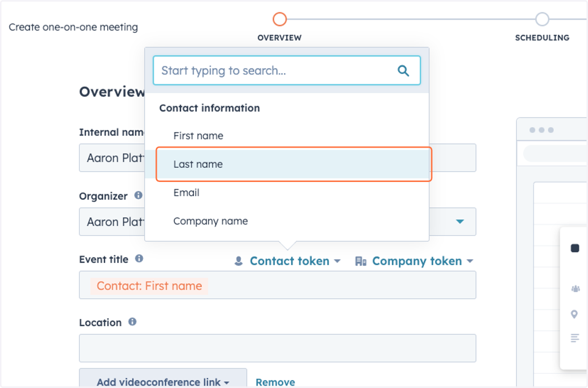The width and height of the screenshot is (588, 388).
Task: Click the info icon beside Location
Action: pos(132,322)
